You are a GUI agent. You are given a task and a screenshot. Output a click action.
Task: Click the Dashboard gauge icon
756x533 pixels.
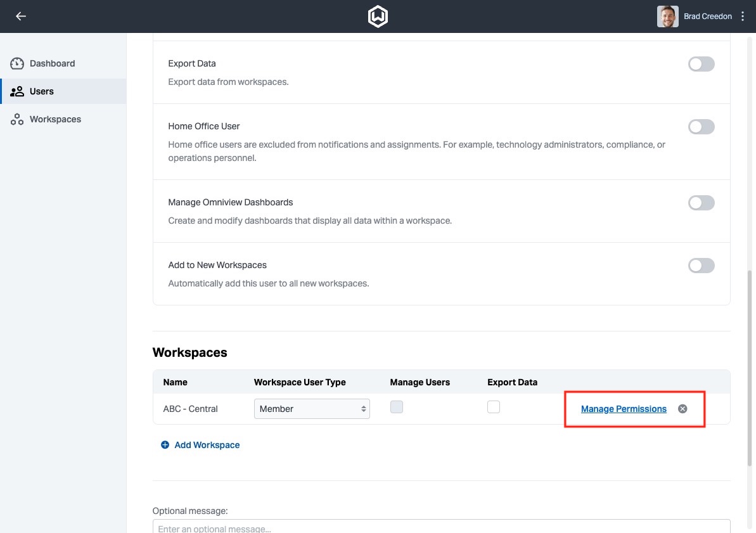tap(17, 63)
